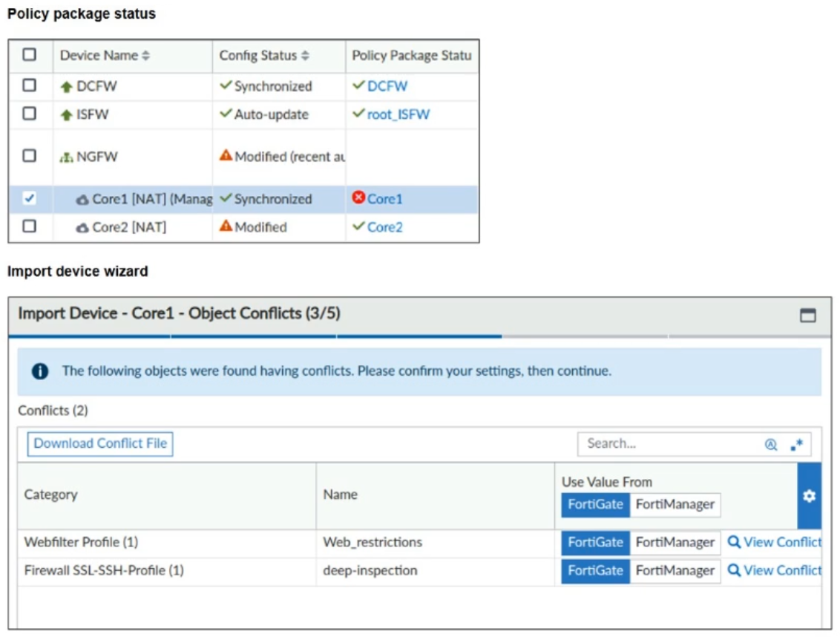Uncheck the Core1 device row checkbox
This screenshot has width=840, height=640.
pos(30,198)
